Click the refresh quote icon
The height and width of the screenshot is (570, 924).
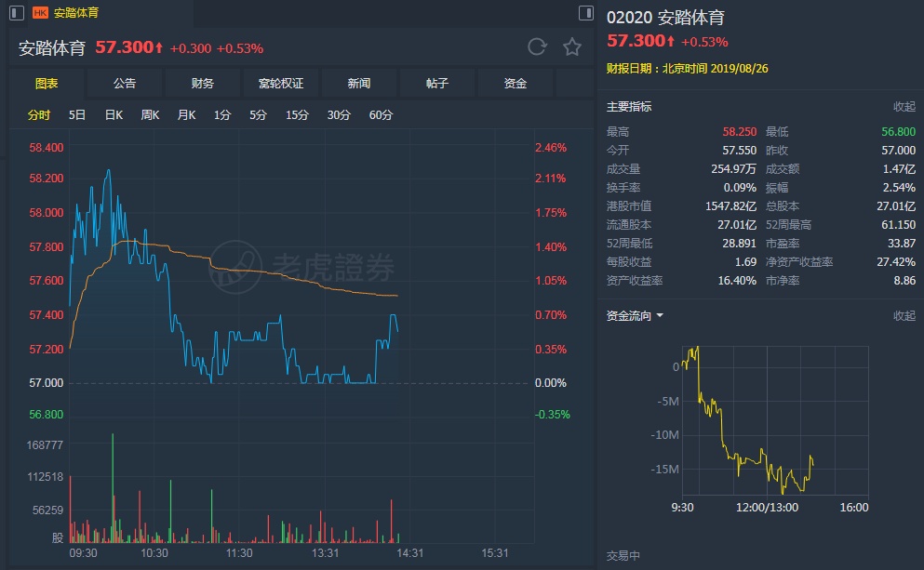pos(537,46)
